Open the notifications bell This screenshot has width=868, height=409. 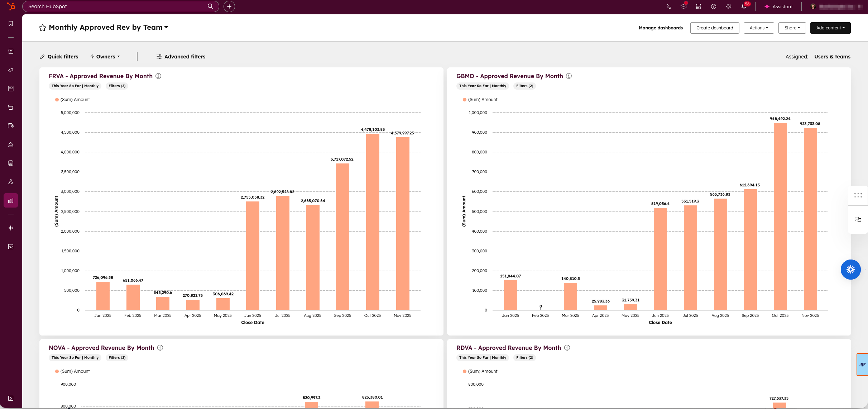[744, 6]
